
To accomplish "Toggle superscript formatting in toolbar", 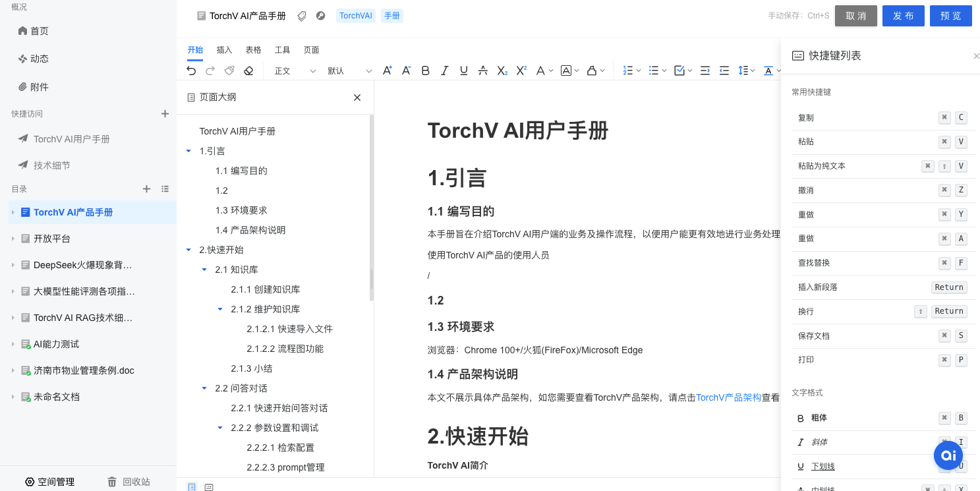I will pos(521,71).
